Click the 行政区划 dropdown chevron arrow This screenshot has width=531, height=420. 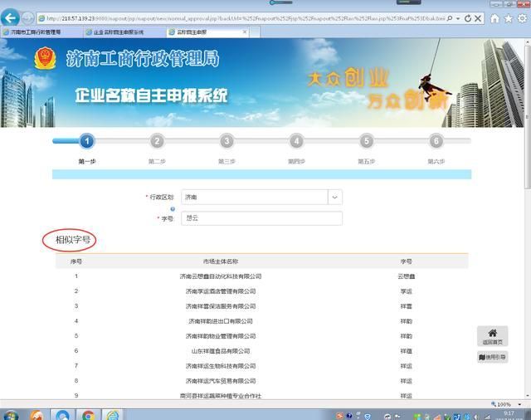tap(335, 197)
